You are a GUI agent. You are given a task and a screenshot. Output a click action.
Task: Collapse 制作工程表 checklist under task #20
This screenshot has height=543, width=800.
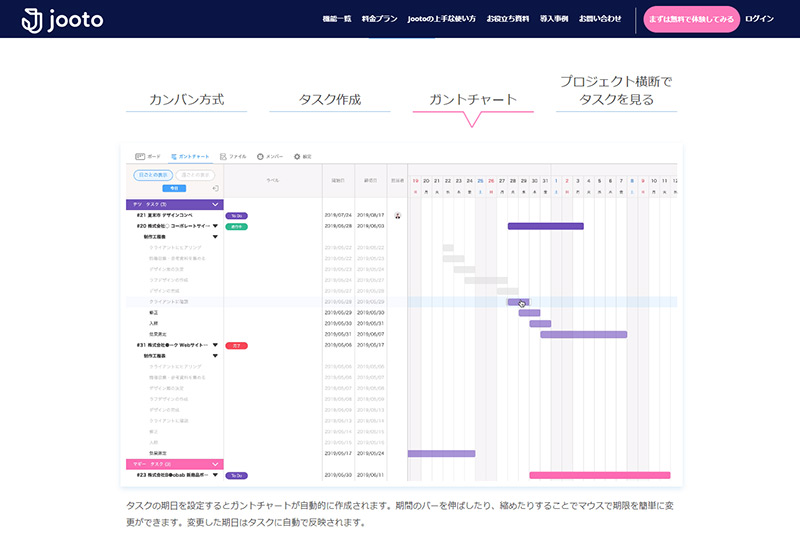215,237
